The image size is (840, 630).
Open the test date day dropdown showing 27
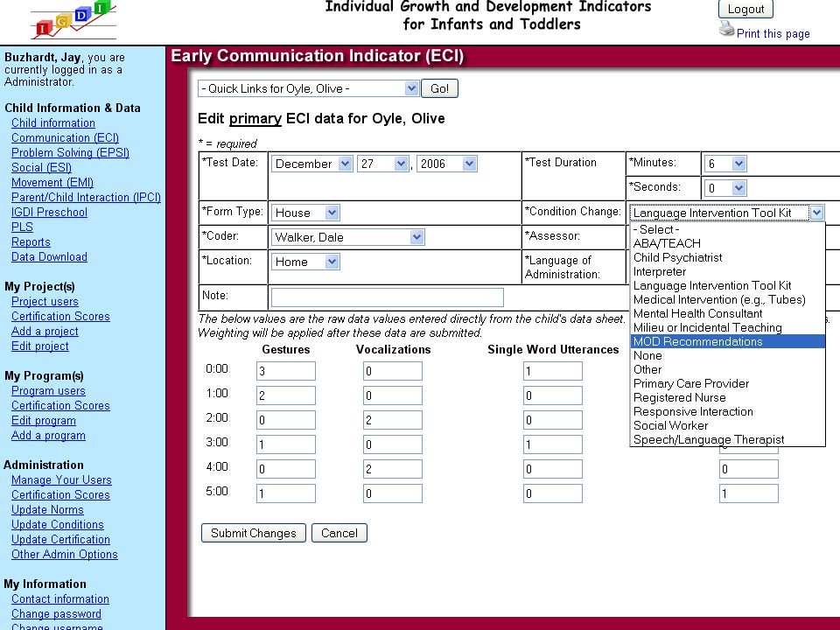click(382, 164)
